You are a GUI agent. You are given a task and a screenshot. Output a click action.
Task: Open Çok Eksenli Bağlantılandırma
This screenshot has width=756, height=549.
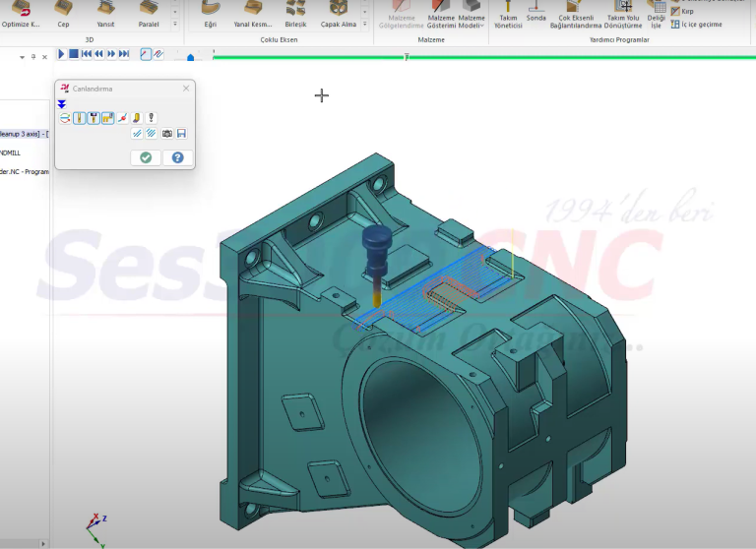[x=576, y=16]
